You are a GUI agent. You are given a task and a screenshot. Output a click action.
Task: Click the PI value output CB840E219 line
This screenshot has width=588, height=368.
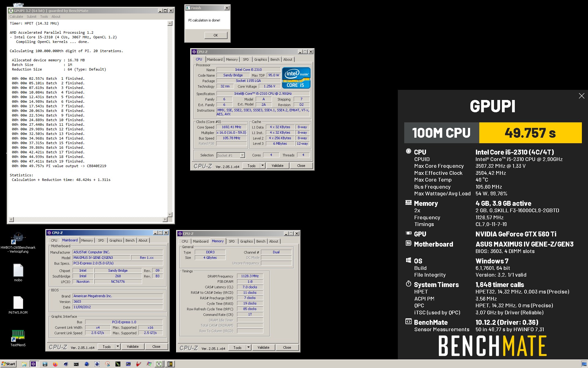pyautogui.click(x=59, y=166)
